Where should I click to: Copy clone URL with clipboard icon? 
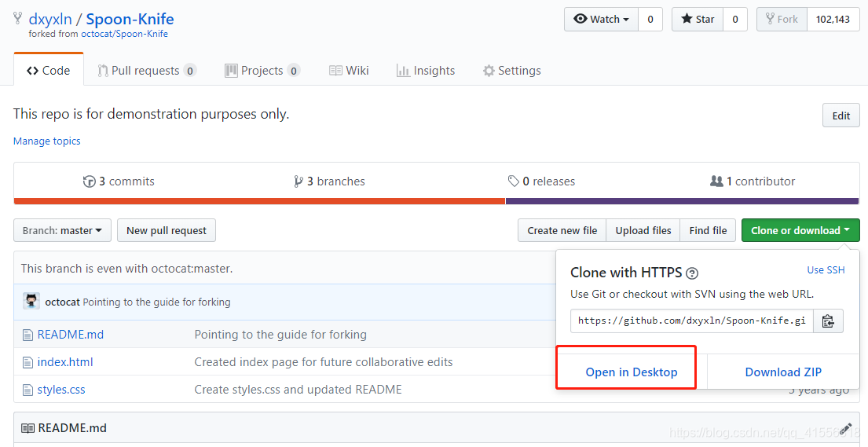[828, 321]
